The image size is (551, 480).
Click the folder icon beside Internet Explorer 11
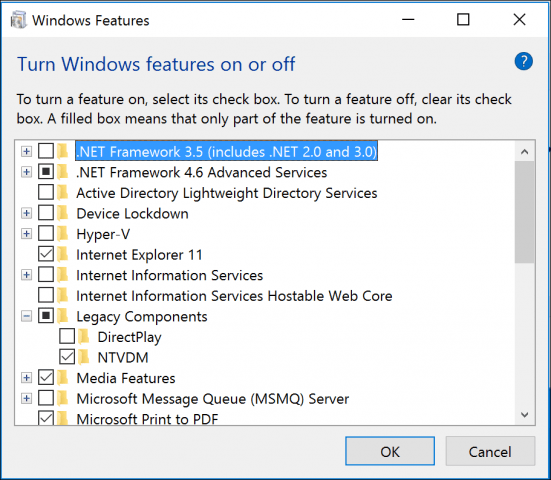point(63,254)
